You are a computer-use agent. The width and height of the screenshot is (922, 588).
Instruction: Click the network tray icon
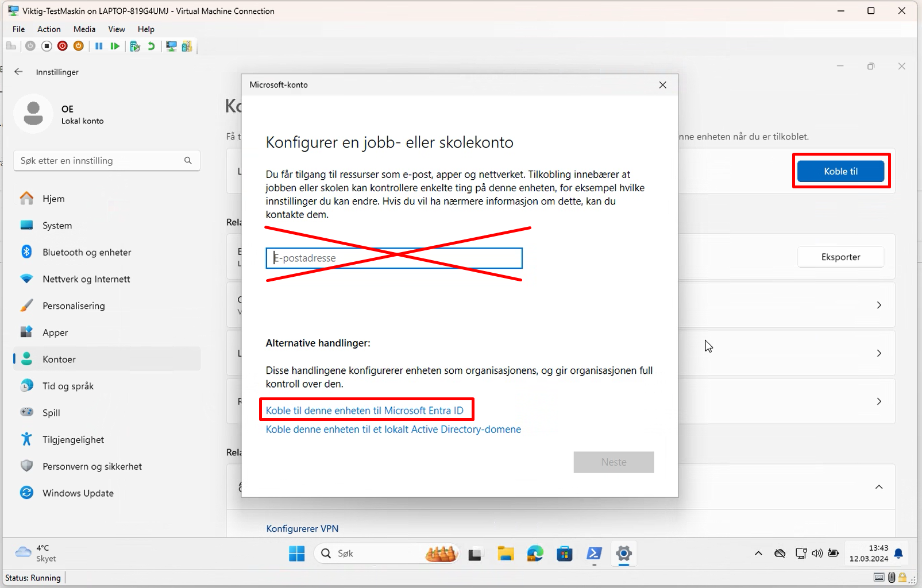800,554
